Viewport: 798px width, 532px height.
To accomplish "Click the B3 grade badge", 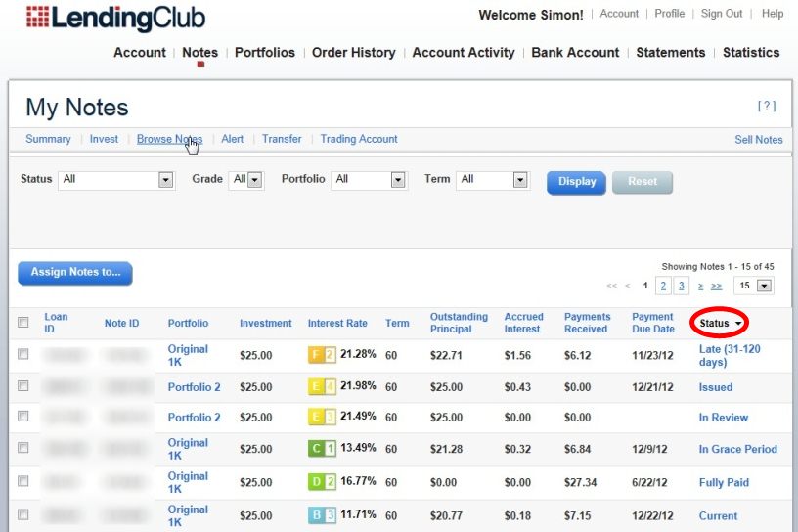I will 322,515.
